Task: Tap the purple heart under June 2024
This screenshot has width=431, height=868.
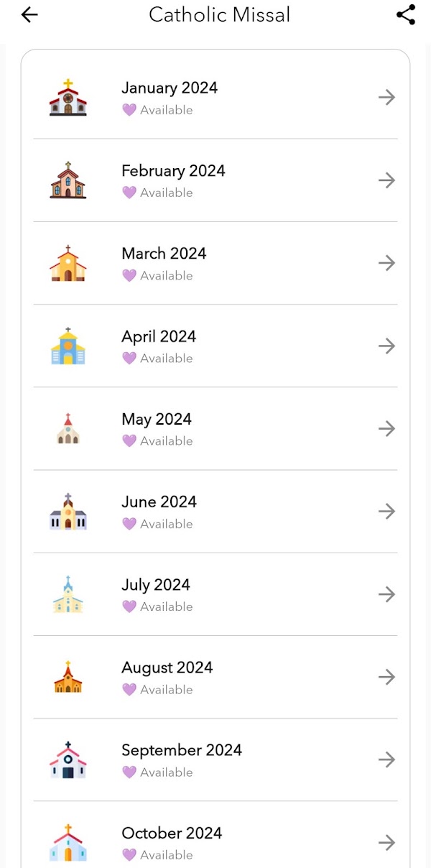Action: click(x=129, y=524)
